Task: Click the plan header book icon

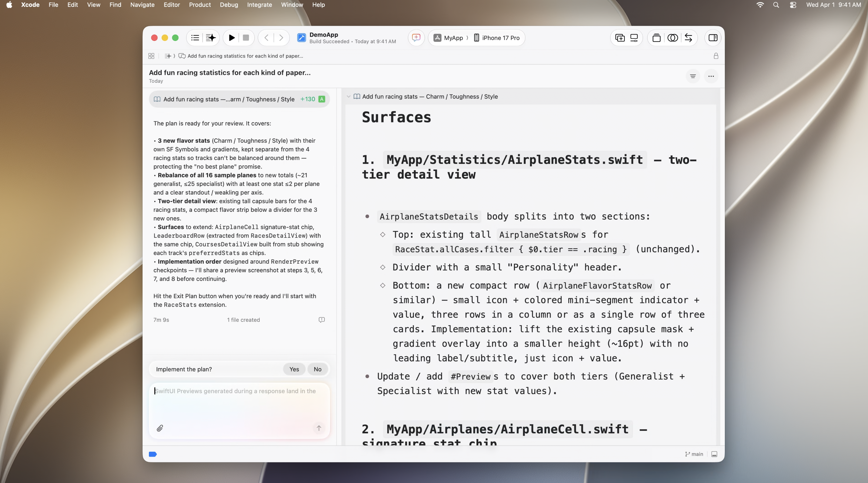Action: pos(357,97)
